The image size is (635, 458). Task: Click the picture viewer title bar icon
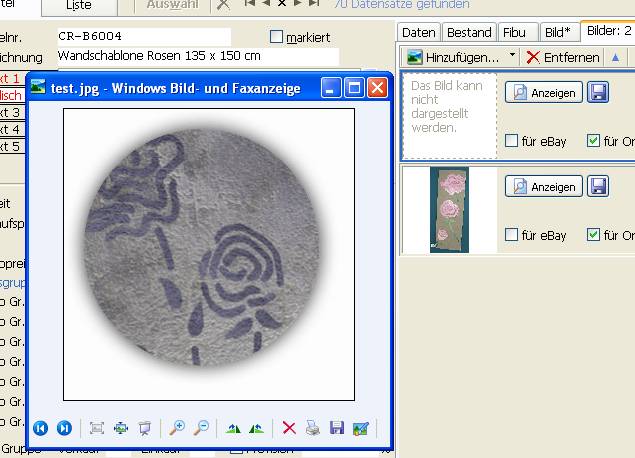point(38,87)
